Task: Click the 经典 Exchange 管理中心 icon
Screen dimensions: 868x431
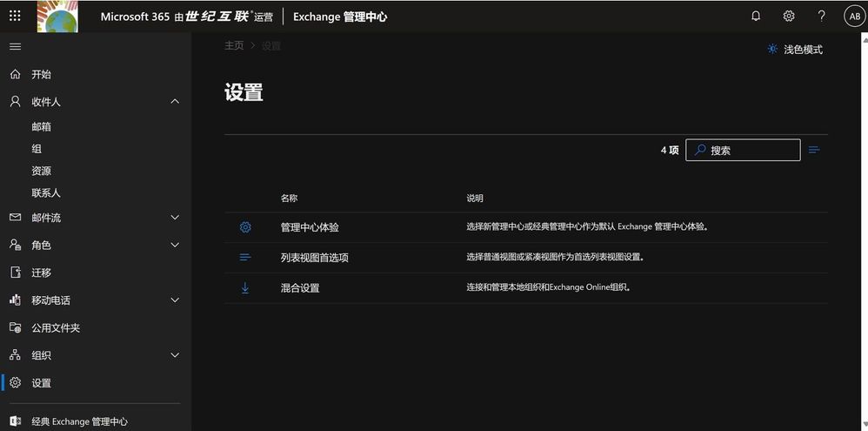Action: pos(16,421)
